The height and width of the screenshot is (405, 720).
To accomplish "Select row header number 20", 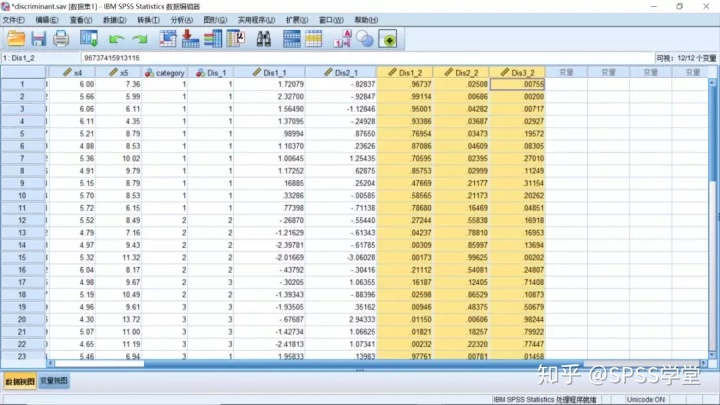I will coord(22,320).
